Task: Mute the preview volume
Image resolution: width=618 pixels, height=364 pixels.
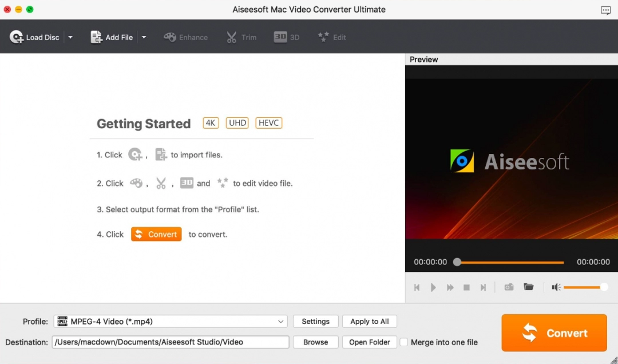Action: coord(555,287)
